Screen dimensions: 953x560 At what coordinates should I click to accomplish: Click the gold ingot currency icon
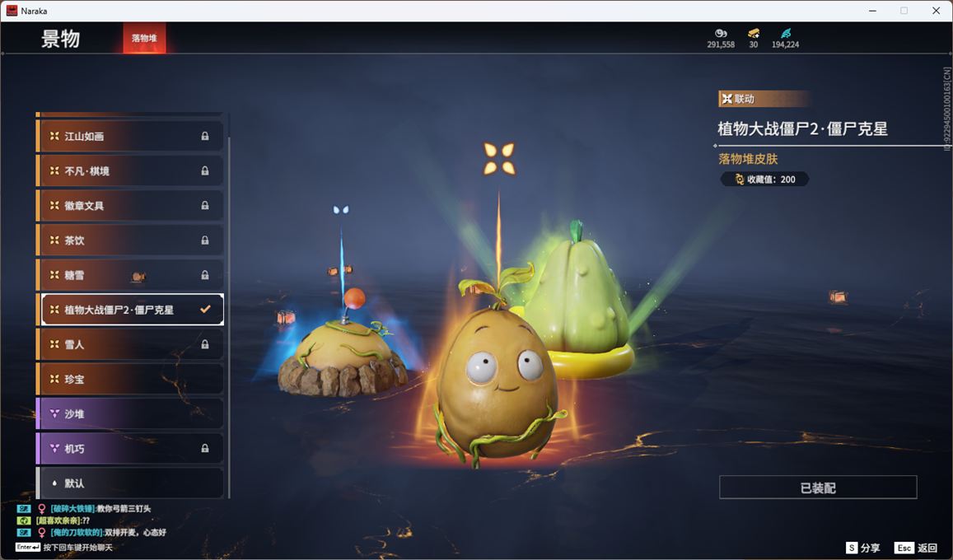pyautogui.click(x=754, y=34)
